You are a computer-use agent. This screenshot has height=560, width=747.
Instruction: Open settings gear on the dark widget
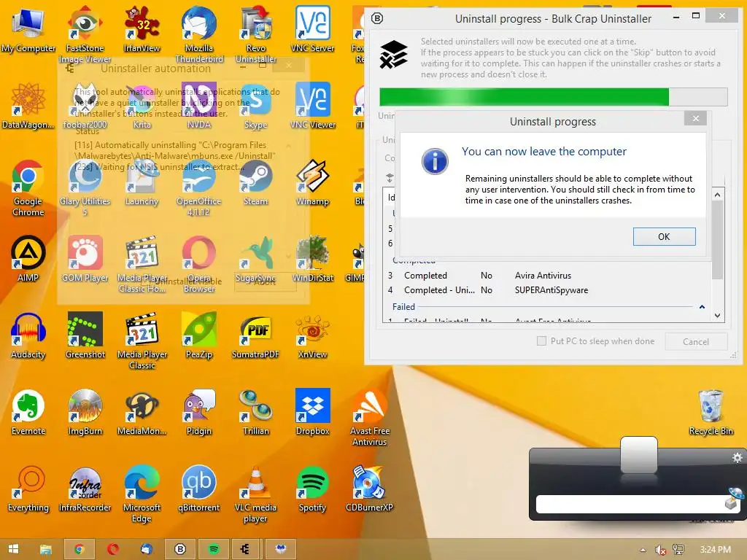tap(737, 458)
